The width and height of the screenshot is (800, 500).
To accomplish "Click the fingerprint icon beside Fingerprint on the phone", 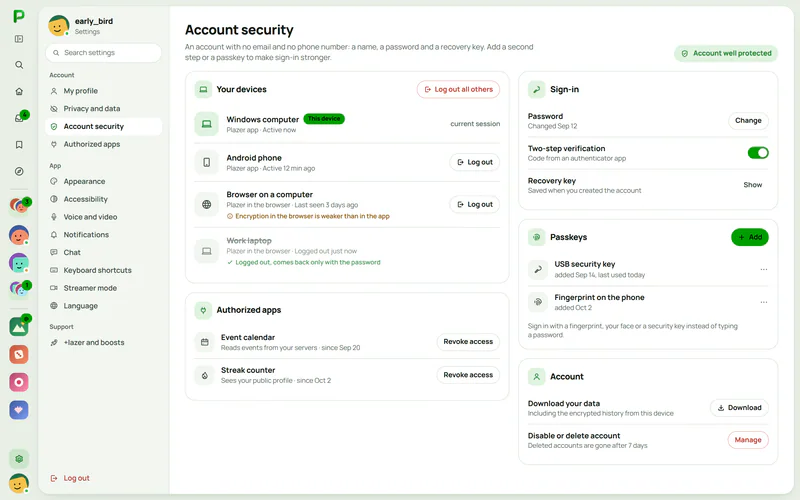I will tap(538, 302).
